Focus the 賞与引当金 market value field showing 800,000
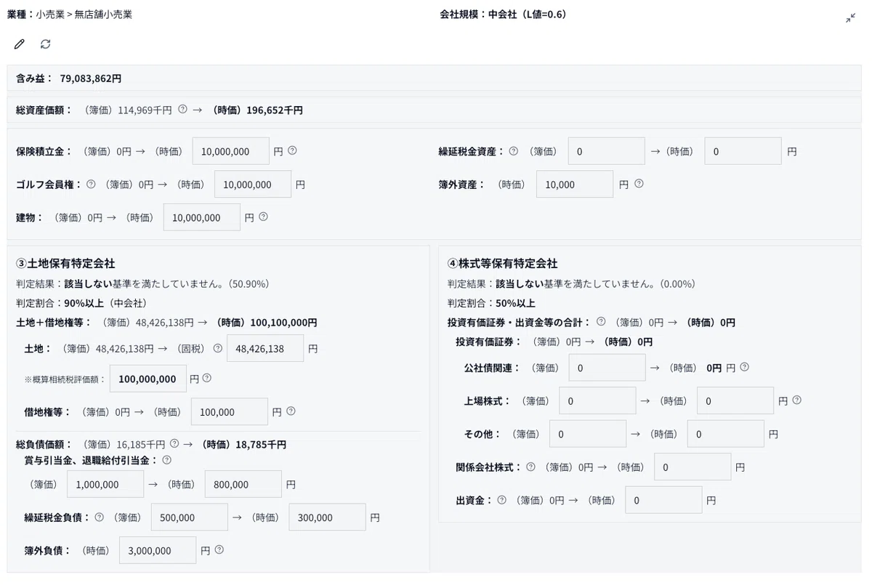The height and width of the screenshot is (588, 872). (x=243, y=484)
